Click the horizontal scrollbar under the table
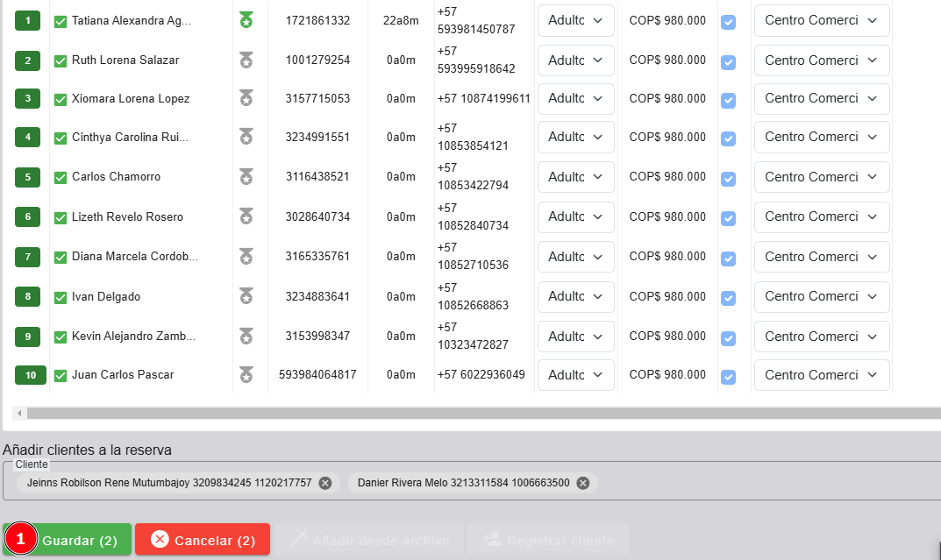941x560 pixels. pos(474,413)
